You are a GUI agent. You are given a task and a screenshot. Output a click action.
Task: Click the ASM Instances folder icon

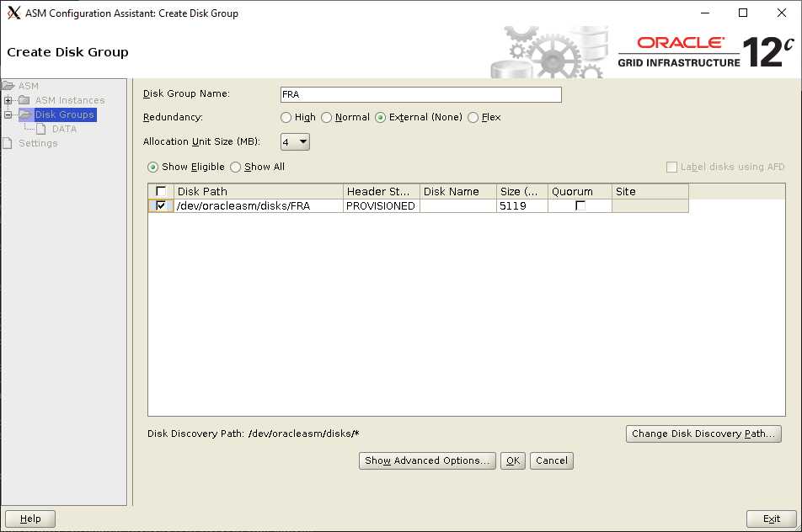click(x=24, y=100)
